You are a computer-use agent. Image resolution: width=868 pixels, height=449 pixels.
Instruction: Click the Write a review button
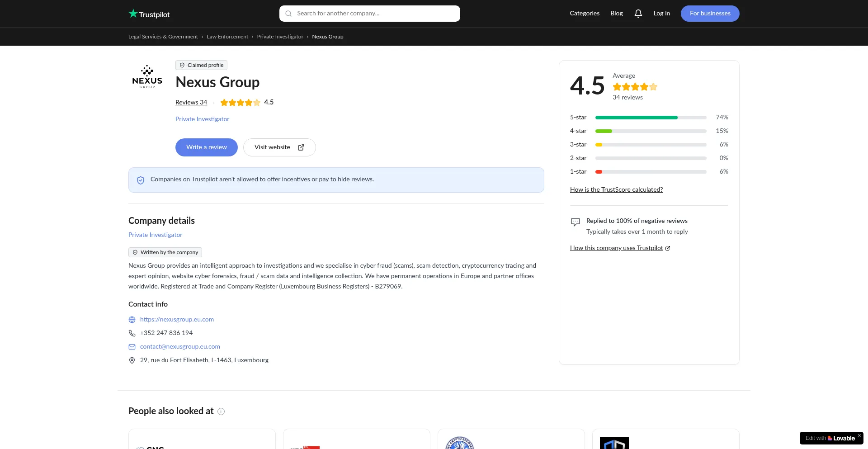point(206,147)
